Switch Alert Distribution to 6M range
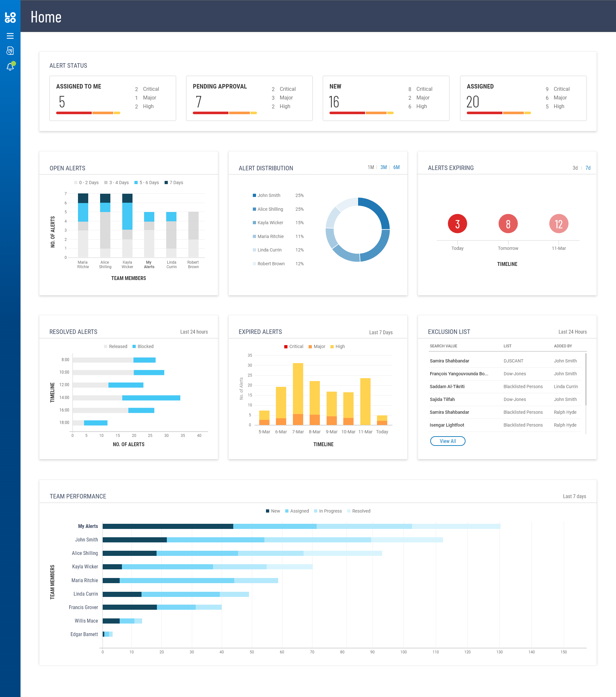The image size is (616, 697). pos(396,167)
